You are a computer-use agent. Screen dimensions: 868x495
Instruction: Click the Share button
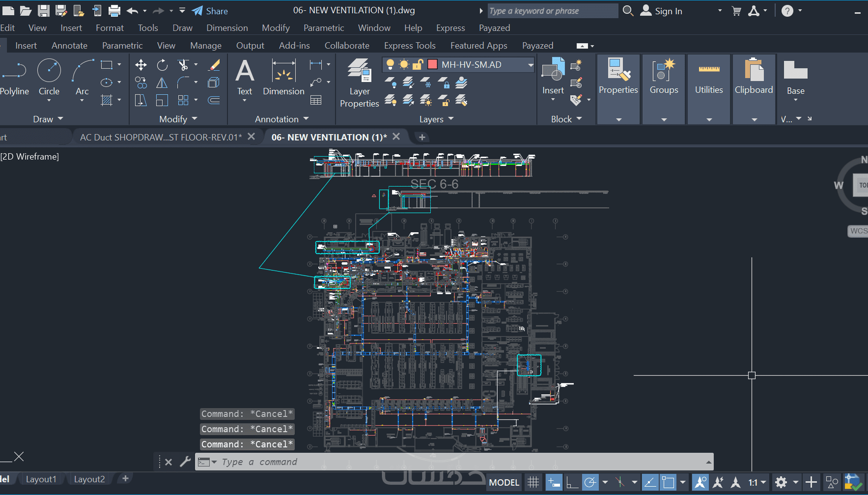pos(210,11)
